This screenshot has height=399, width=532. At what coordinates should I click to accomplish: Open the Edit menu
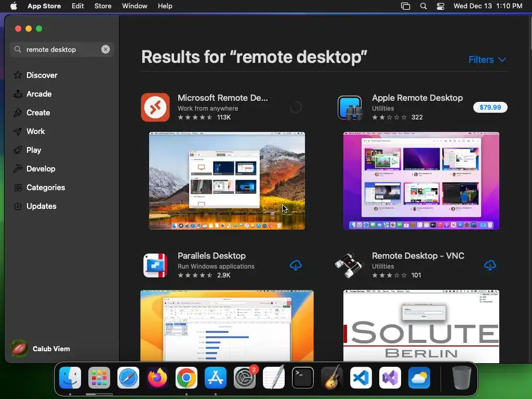[x=78, y=6]
